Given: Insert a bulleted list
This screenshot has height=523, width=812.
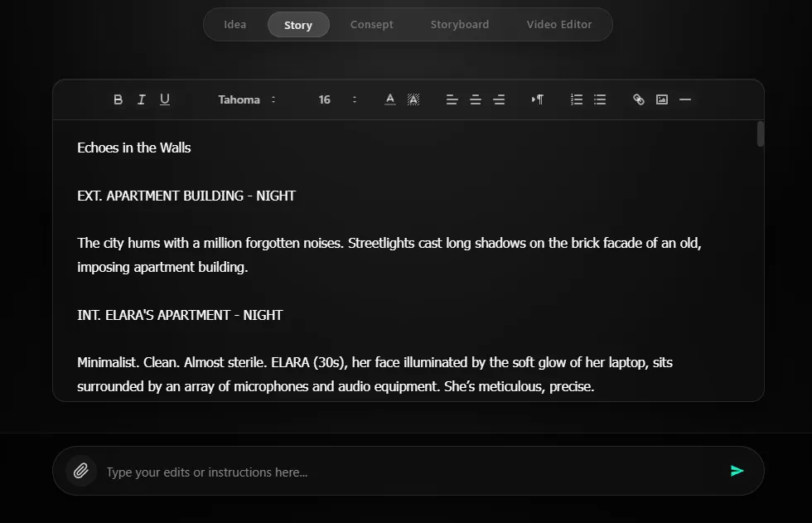Looking at the screenshot, I should pos(600,99).
